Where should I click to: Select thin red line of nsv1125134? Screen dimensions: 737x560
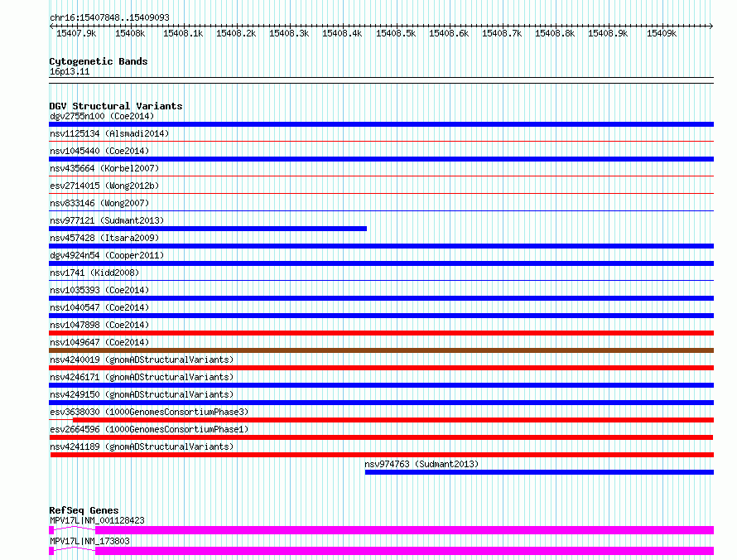(x=381, y=141)
